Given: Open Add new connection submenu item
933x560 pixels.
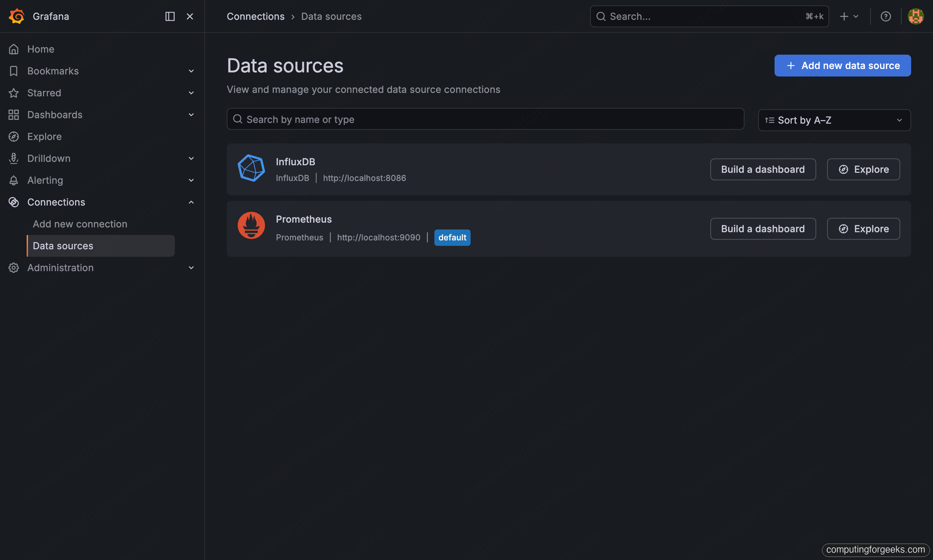Looking at the screenshot, I should [x=80, y=224].
